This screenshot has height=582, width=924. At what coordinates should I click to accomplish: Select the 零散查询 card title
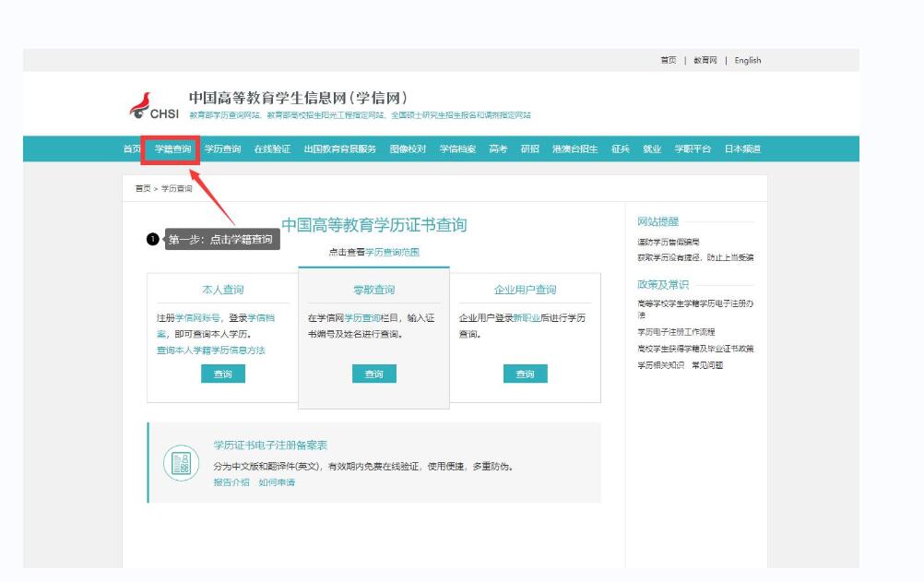pyautogui.click(x=374, y=290)
